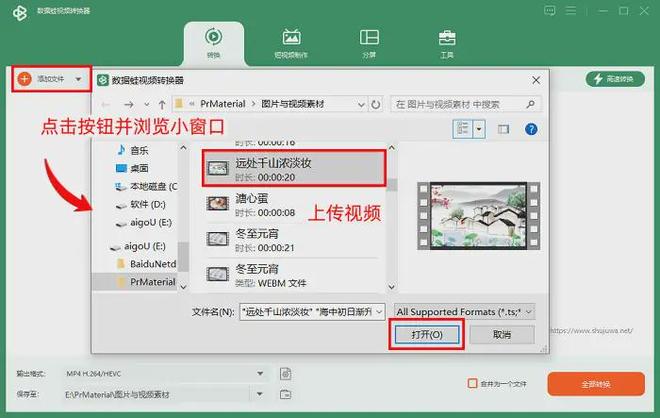Open the hamburger menu in main title bar
Screen dimensions: 660x418
coord(571,11)
